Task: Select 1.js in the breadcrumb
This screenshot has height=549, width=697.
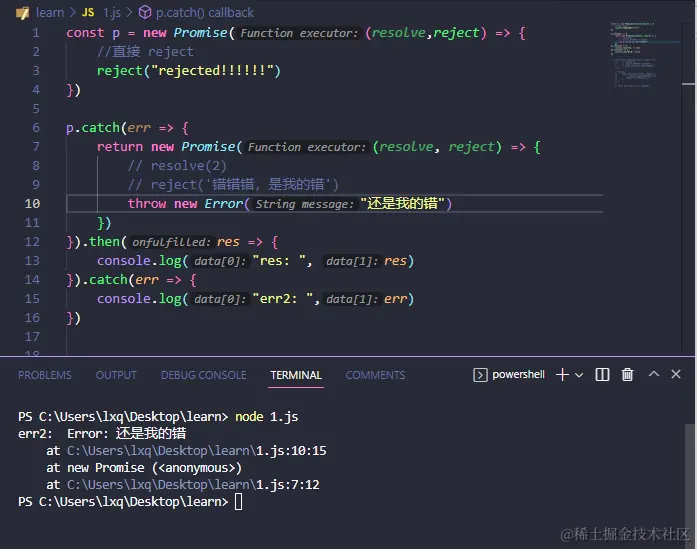Action: click(112, 12)
